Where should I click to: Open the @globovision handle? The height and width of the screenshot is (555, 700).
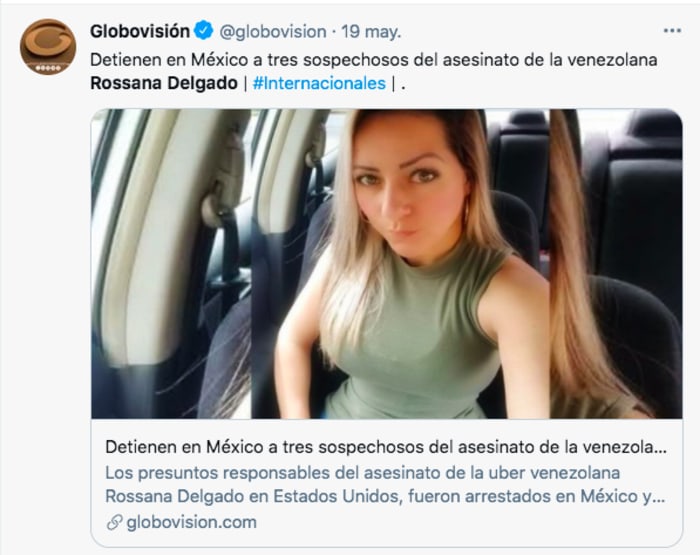click(273, 32)
